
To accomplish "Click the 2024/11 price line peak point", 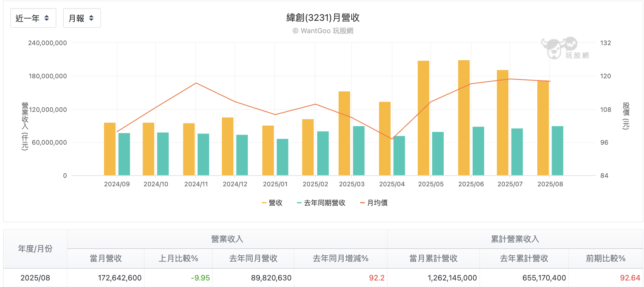I will [196, 83].
